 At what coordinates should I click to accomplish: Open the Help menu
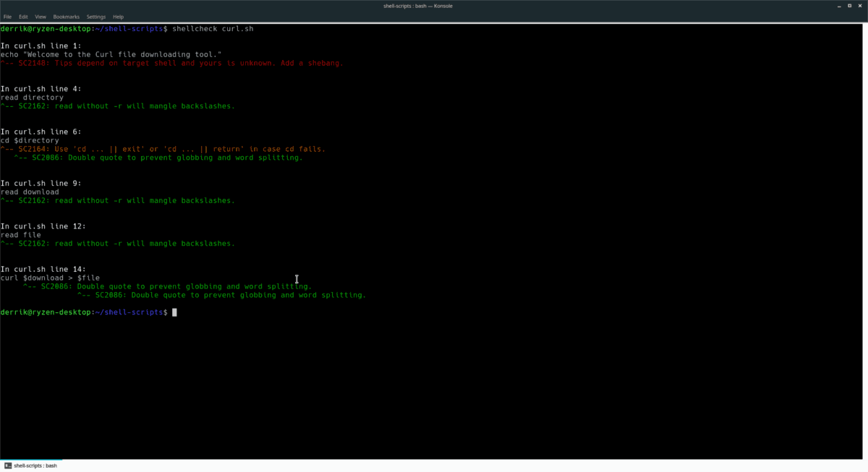tap(118, 17)
